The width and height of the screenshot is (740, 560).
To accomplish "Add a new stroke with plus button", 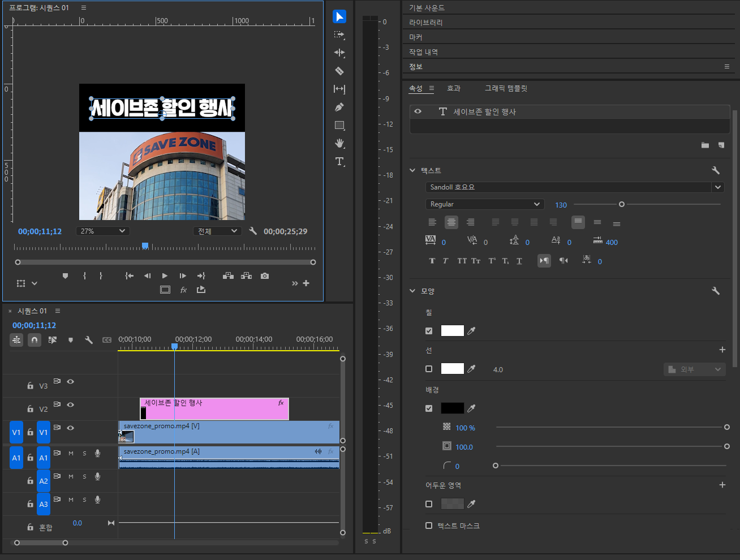I will pyautogui.click(x=722, y=350).
